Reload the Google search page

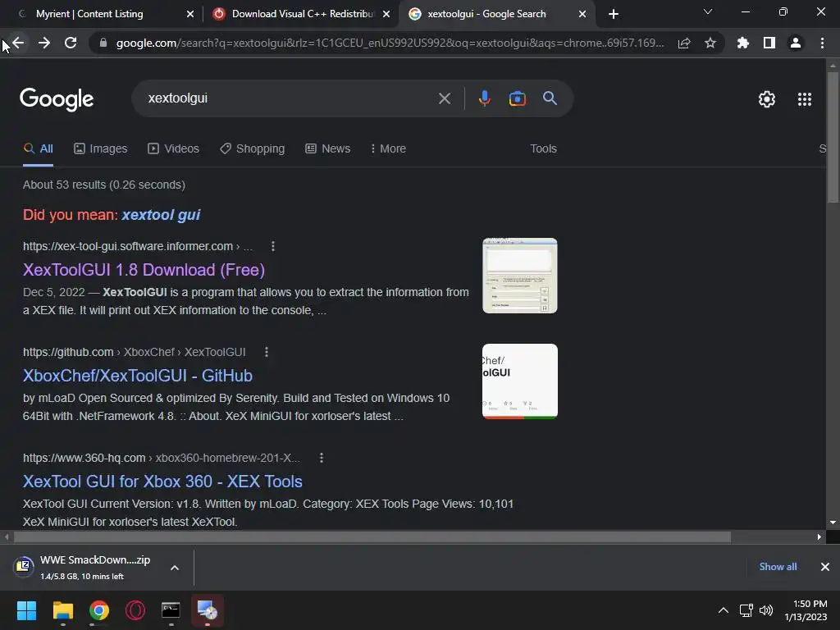71,43
